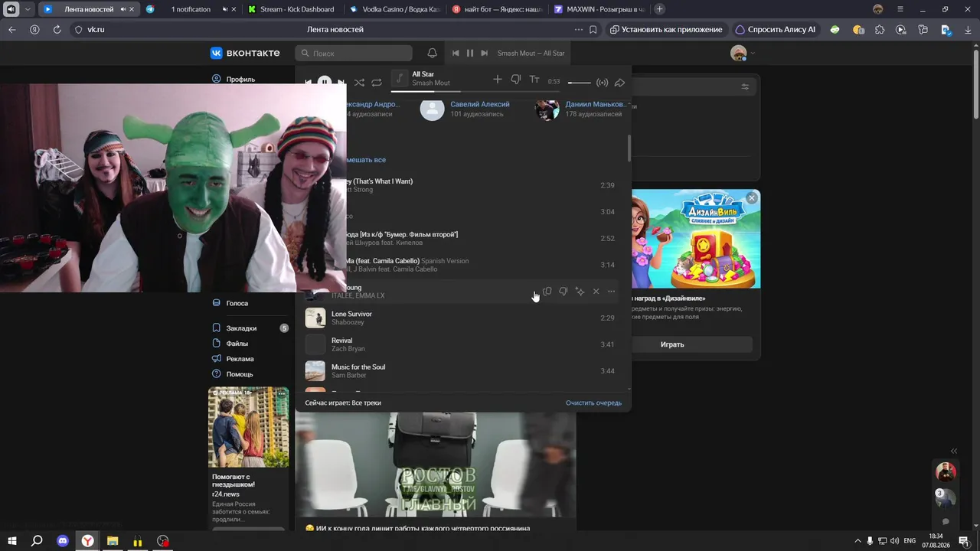Click Установить как приложение button
The image size is (980, 551).
(666, 30)
